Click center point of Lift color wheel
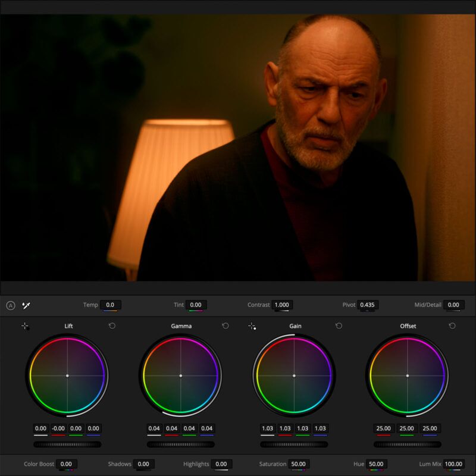Screen dimensions: 476x476 (67, 376)
